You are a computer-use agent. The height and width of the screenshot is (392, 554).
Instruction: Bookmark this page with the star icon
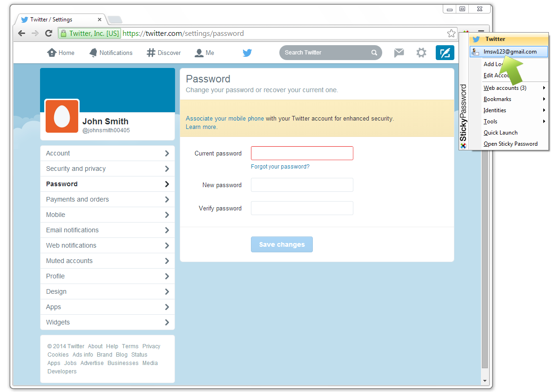coord(451,33)
